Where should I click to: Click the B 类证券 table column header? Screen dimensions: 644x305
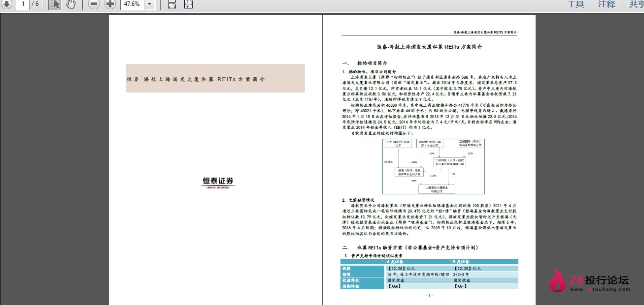pos(484,262)
